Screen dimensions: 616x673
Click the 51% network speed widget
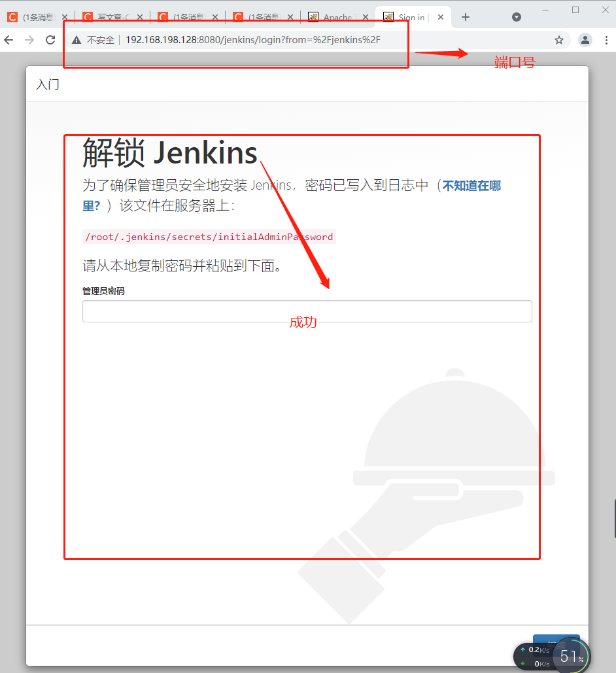click(x=552, y=657)
